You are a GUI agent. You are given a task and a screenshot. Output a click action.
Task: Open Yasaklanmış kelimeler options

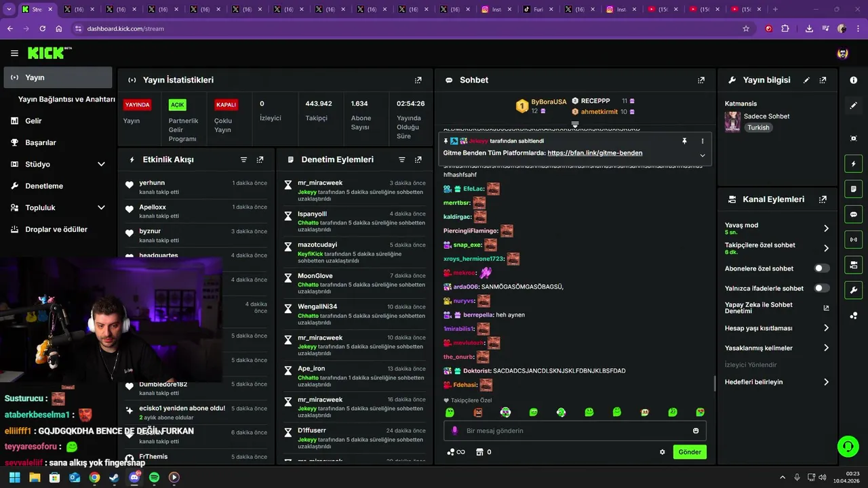pyautogui.click(x=826, y=348)
